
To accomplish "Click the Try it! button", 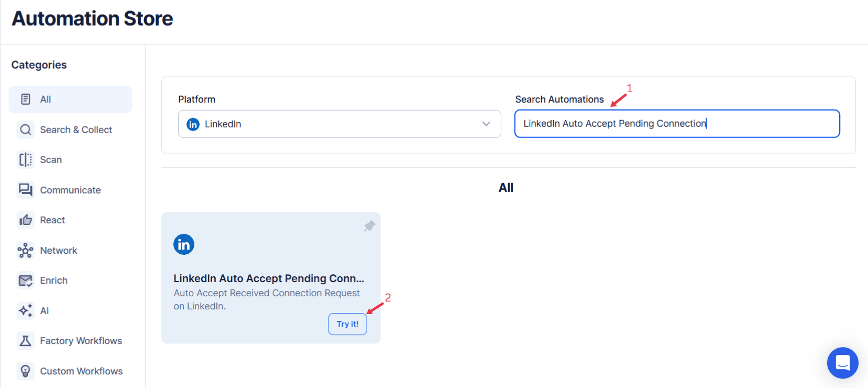I will (x=347, y=324).
